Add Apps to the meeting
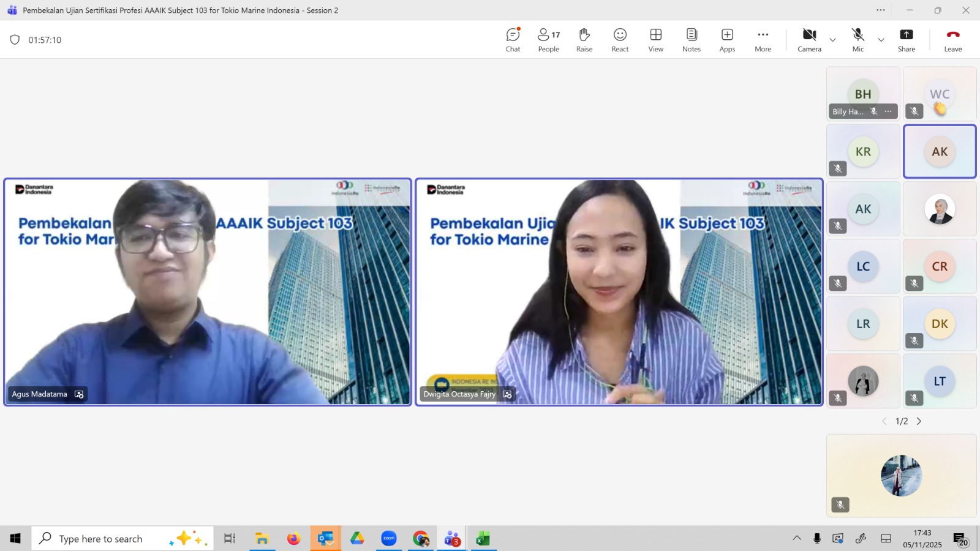 (727, 40)
